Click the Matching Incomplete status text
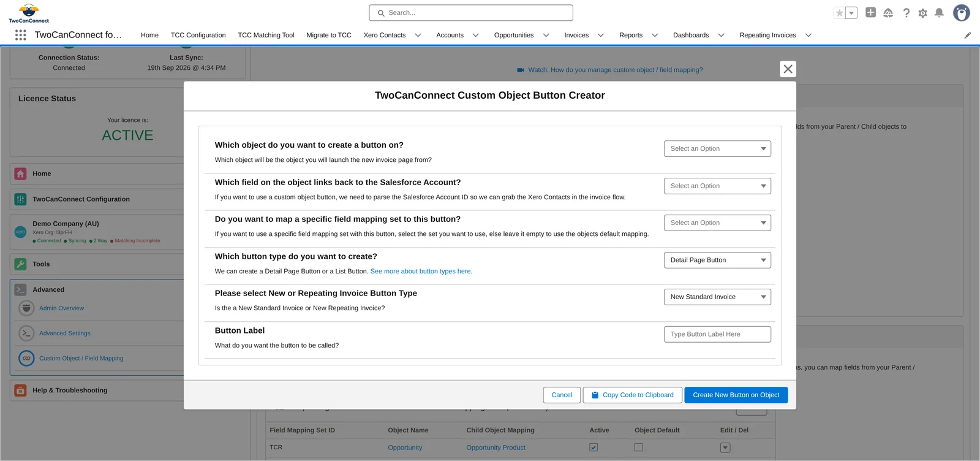Image resolution: width=980 pixels, height=461 pixels. coord(137,241)
